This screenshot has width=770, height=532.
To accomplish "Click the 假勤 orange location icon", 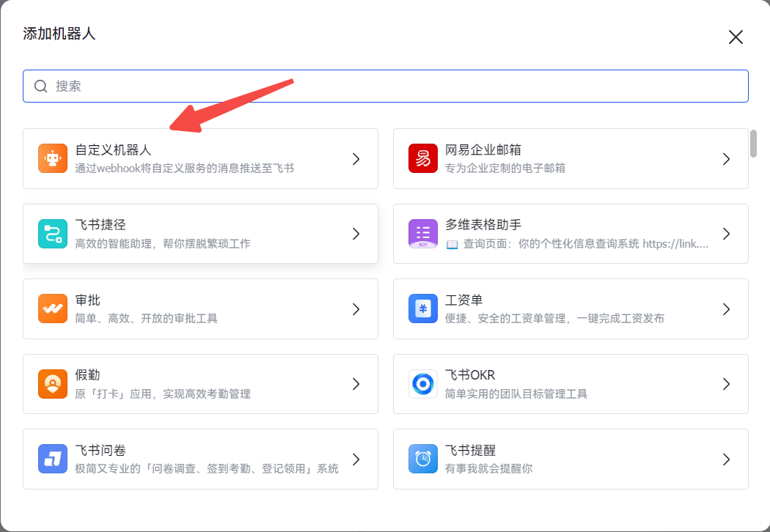I will pos(53,384).
